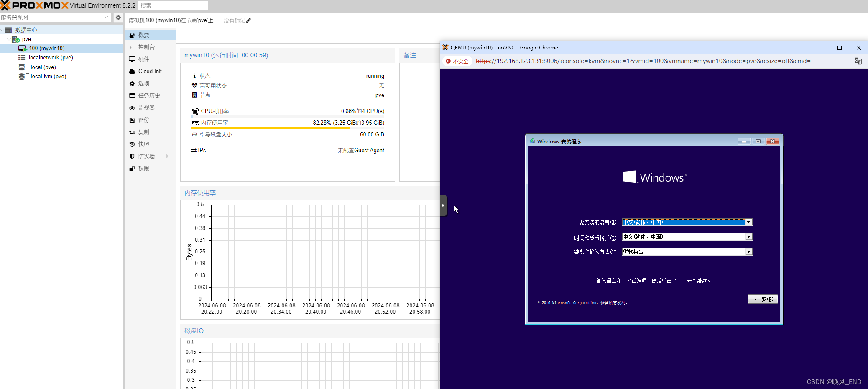Click 未配置Guest Agent text
This screenshot has height=389, width=868.
point(361,151)
